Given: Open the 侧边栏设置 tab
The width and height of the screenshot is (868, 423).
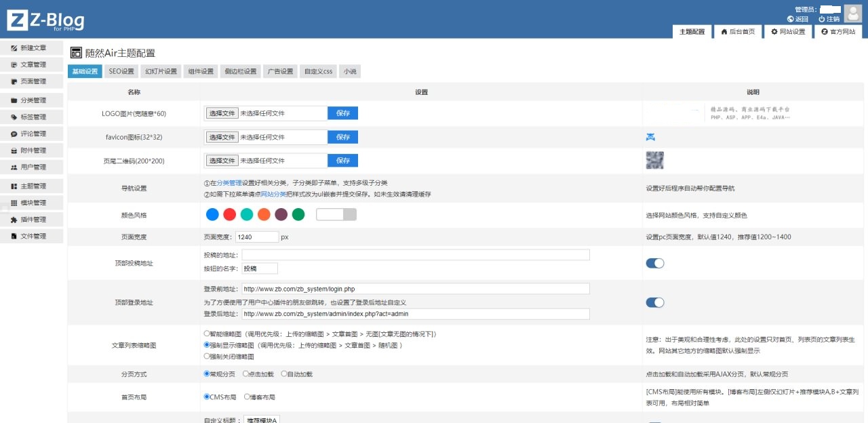Looking at the screenshot, I should click(x=241, y=71).
